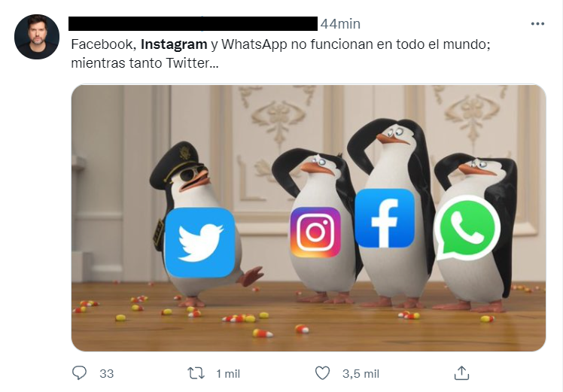Open the author's round profile picture
Viewport: 563px width, 392px height.
[x=37, y=37]
